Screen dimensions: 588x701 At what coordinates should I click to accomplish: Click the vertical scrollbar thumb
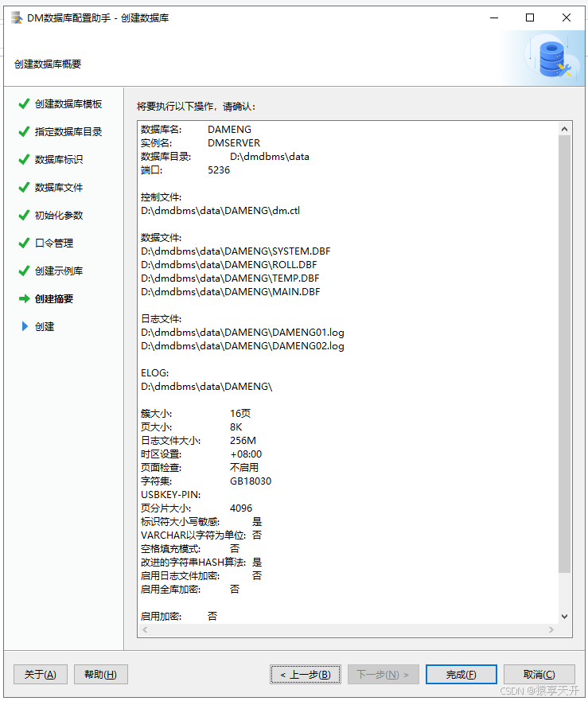coord(564,354)
